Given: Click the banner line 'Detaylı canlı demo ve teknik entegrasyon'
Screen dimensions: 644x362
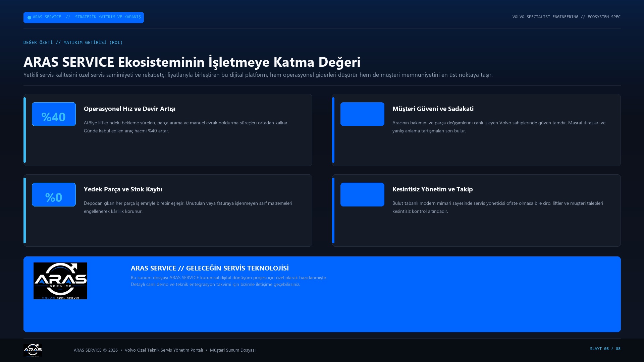Looking at the screenshot, I should pyautogui.click(x=215, y=284).
